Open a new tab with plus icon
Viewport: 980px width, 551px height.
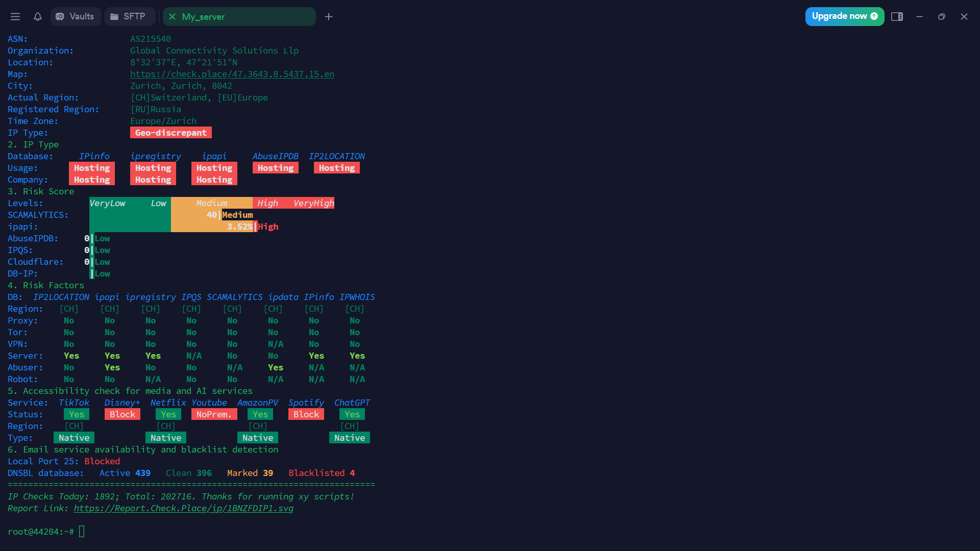(x=329, y=17)
